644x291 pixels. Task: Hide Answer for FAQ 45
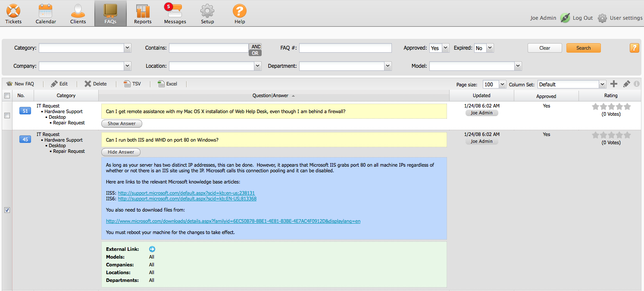pos(121,152)
